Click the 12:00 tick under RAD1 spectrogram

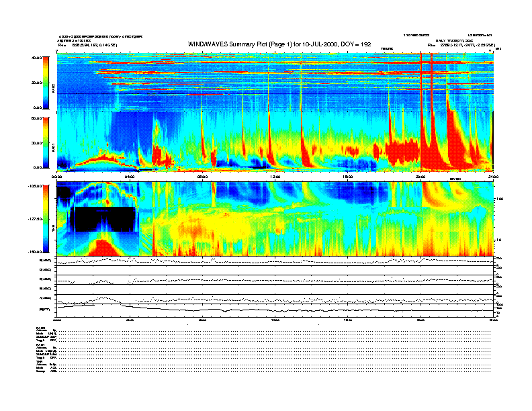coord(275,177)
